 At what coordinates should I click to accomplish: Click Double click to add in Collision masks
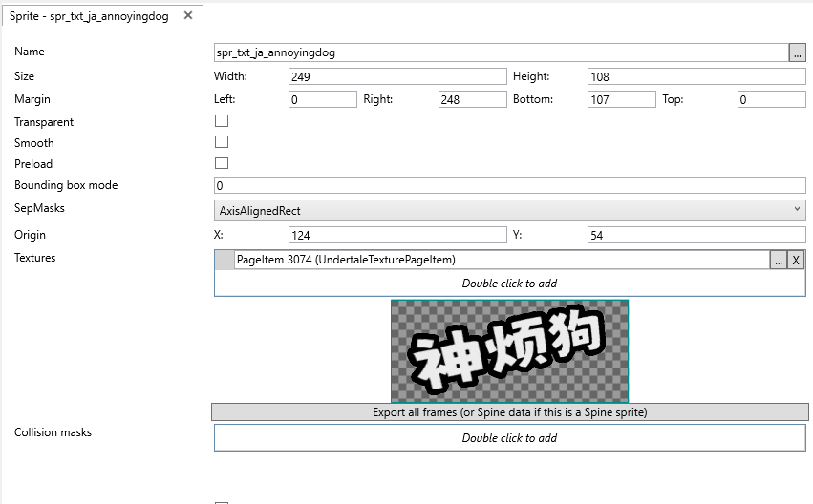510,438
